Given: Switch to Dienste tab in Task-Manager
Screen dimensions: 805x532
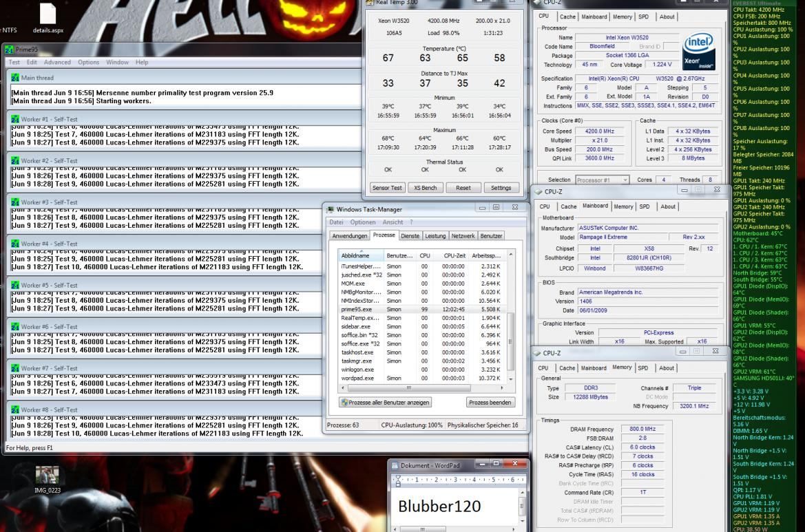Looking at the screenshot, I should click(410, 236).
